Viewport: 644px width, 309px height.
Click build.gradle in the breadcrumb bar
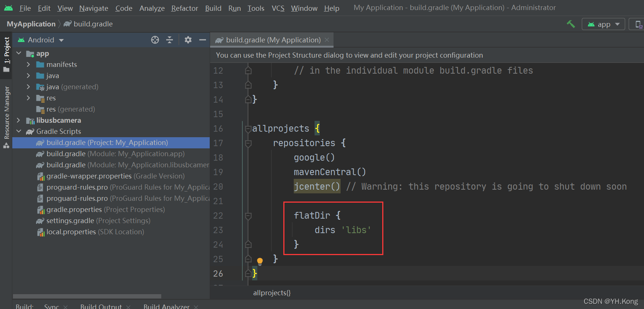tap(88, 24)
